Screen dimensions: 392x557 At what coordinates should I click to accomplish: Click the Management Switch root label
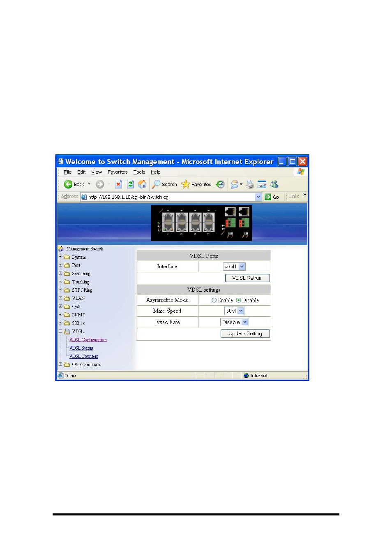click(85, 249)
